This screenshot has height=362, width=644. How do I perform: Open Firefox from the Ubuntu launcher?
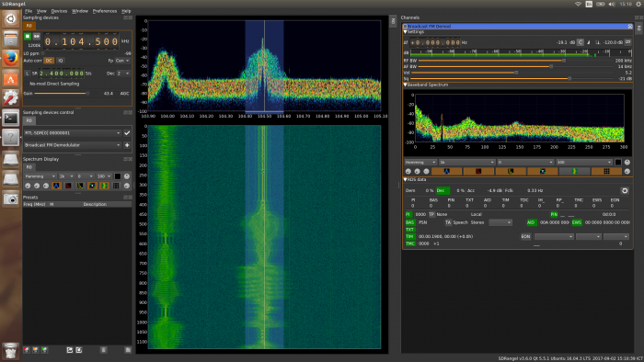pyautogui.click(x=11, y=59)
